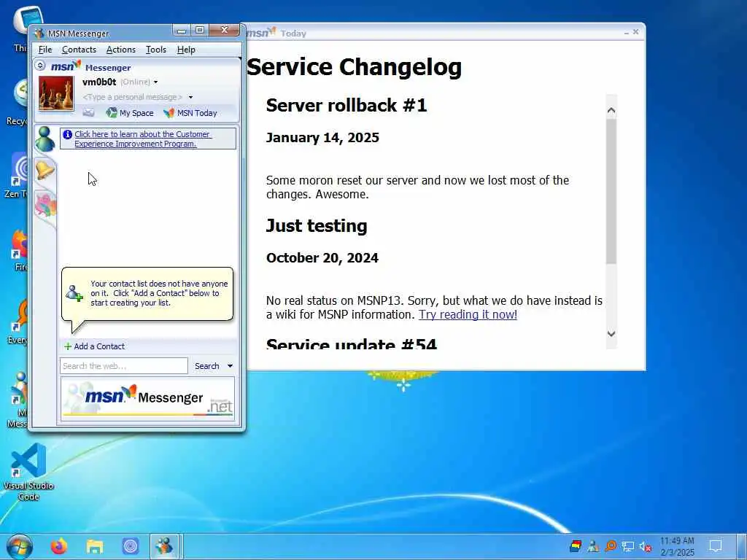Select the alerts bell tab
The width and height of the screenshot is (747, 560).
[x=44, y=169]
